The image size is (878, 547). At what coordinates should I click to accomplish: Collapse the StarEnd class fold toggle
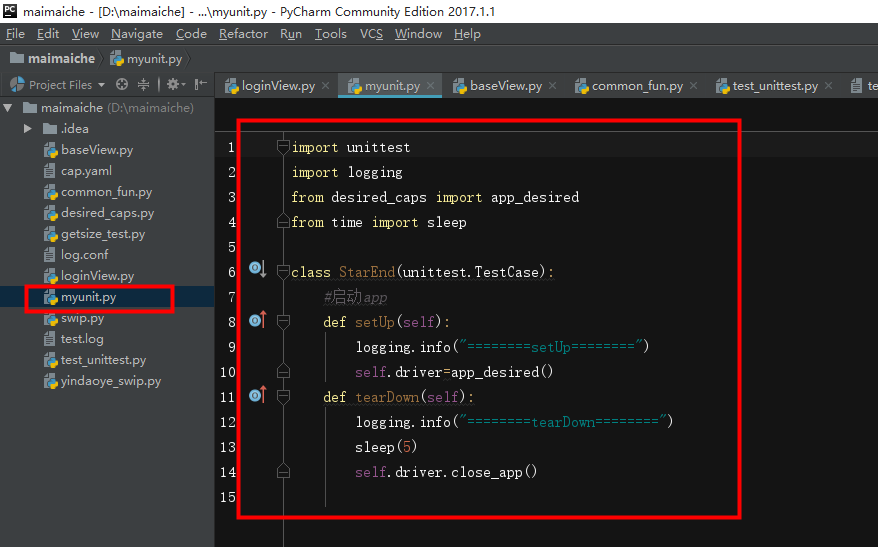click(x=283, y=272)
